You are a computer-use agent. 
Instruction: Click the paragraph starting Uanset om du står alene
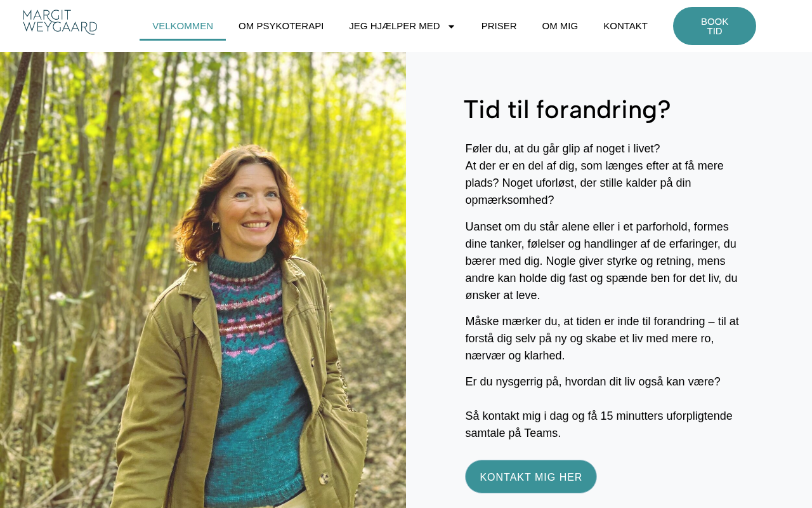[x=603, y=261]
